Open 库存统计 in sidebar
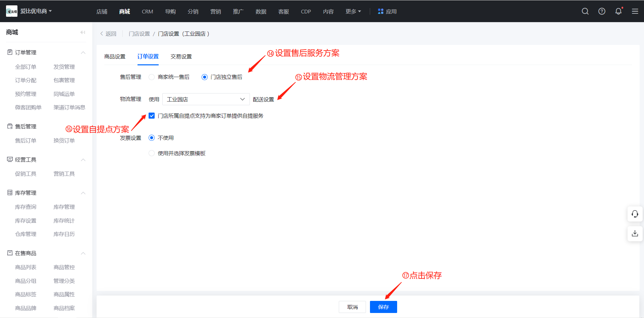644x318 pixels. point(64,220)
